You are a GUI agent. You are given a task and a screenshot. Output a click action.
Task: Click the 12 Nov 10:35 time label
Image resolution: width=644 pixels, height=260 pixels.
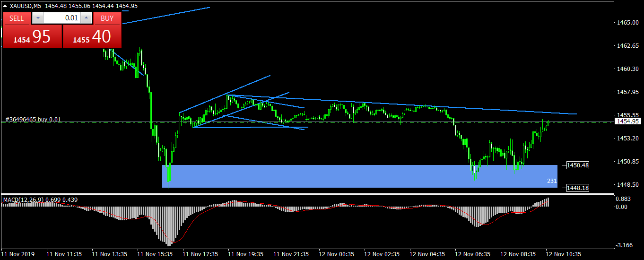click(564, 254)
